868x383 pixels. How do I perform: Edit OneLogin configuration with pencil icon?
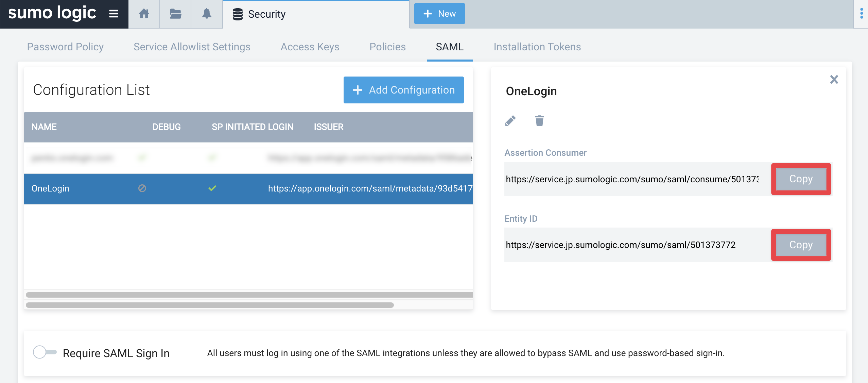[x=510, y=121]
